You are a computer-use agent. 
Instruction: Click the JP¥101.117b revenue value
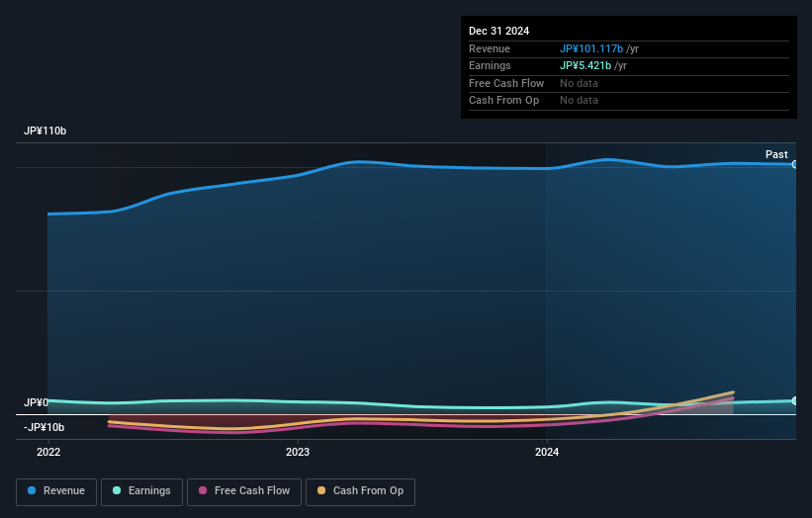click(x=590, y=48)
